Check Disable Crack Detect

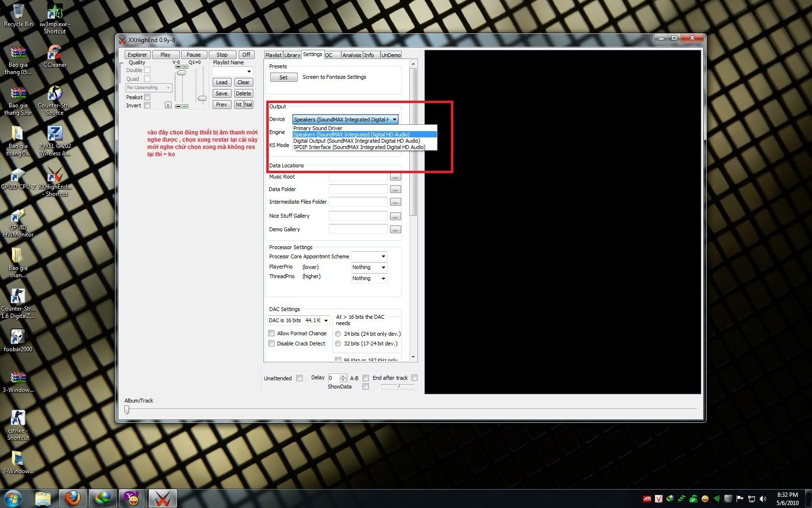272,344
